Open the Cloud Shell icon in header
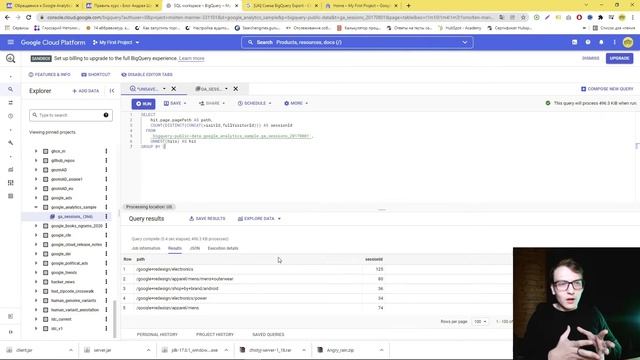The height and width of the screenshot is (360, 640). (x=574, y=42)
